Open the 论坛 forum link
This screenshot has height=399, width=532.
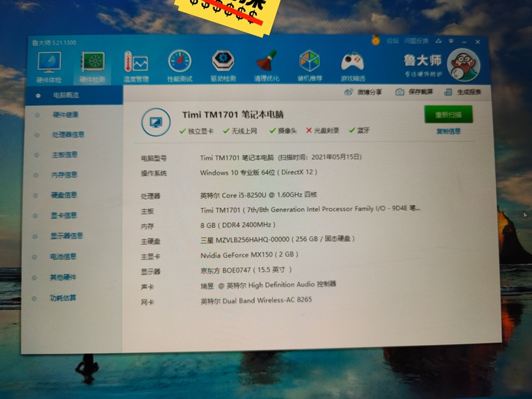pyautogui.click(x=392, y=41)
